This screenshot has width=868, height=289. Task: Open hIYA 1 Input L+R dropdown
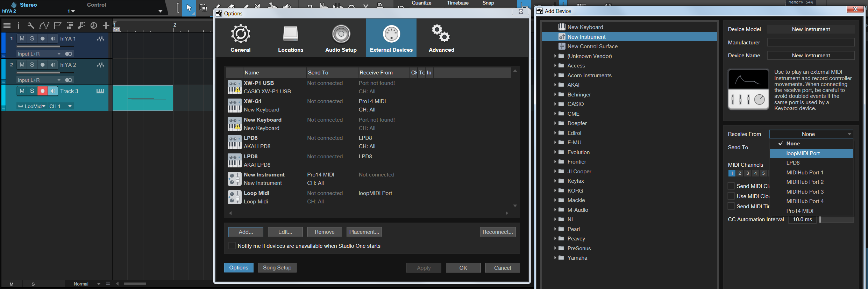(x=40, y=54)
